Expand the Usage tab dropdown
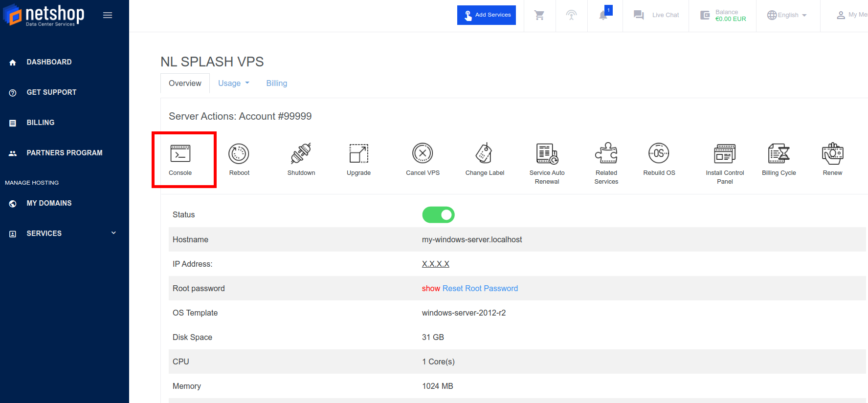The image size is (868, 403). coord(234,83)
